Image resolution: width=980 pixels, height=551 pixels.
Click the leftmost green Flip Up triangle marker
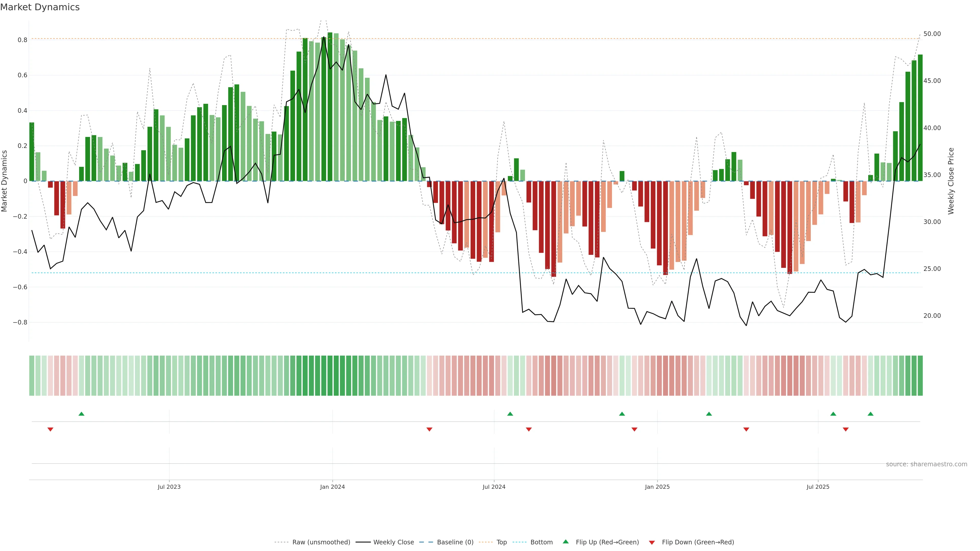coord(81,414)
